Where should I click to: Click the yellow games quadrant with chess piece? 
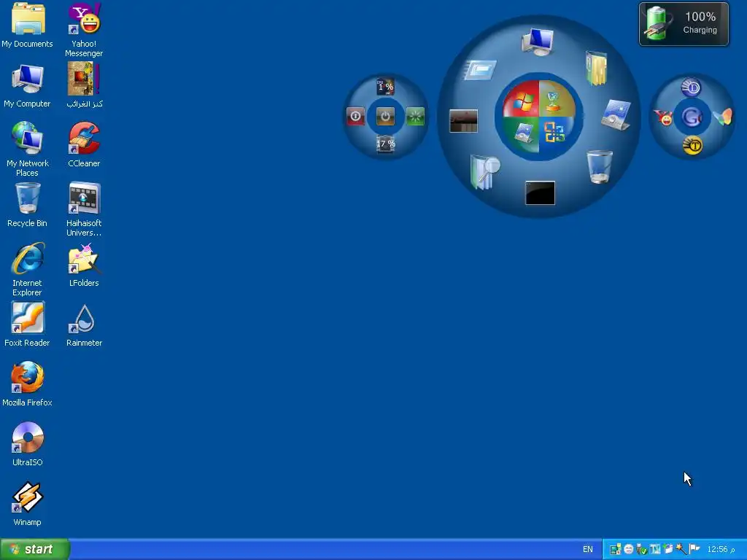pos(557,98)
